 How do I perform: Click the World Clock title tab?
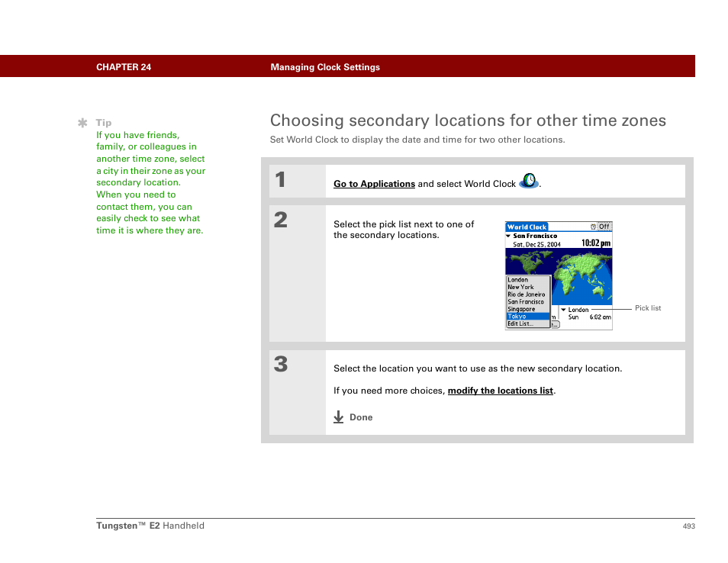point(527,227)
